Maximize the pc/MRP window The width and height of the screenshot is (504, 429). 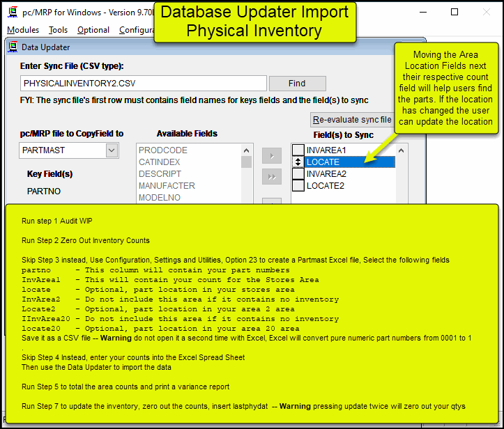tap(455, 13)
